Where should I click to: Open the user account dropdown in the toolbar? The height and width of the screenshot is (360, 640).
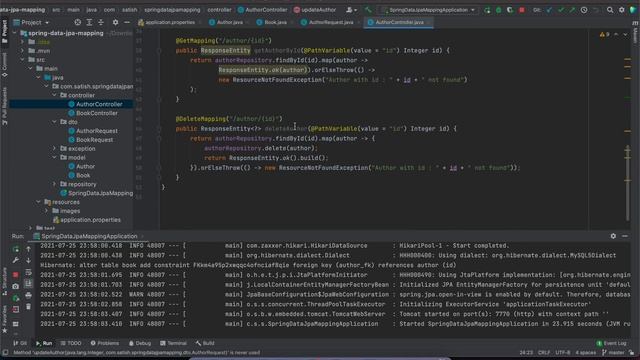click(x=351, y=10)
